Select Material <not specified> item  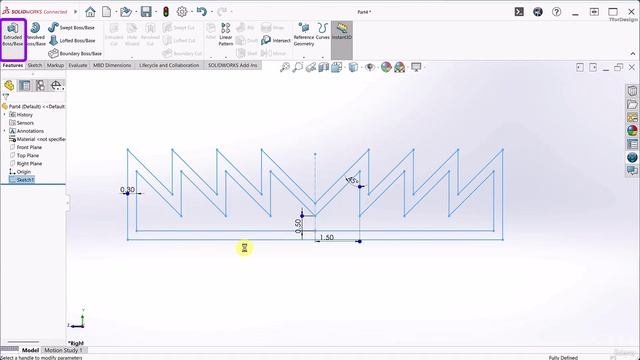click(x=37, y=139)
